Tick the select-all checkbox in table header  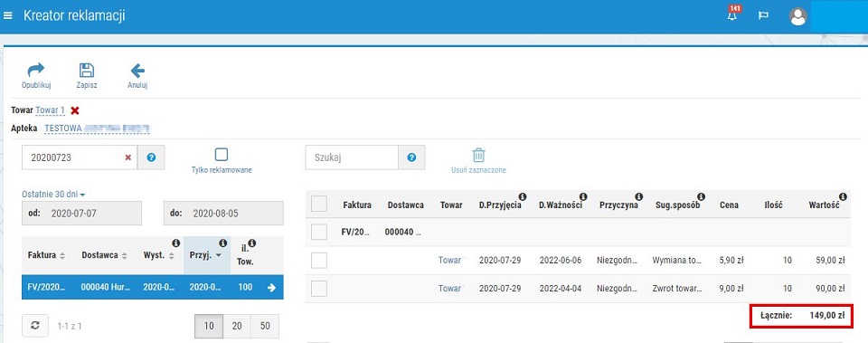pyautogui.click(x=319, y=204)
